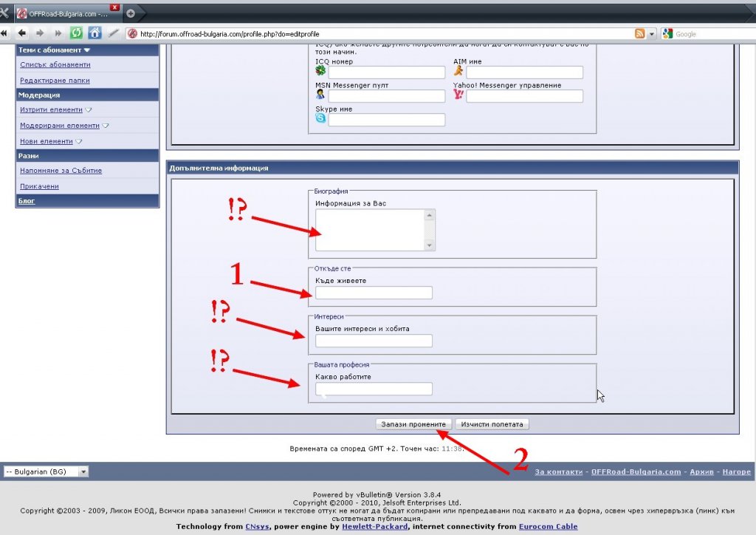Open the OFFRoad-Bulgaria.com footer link

(x=636, y=471)
